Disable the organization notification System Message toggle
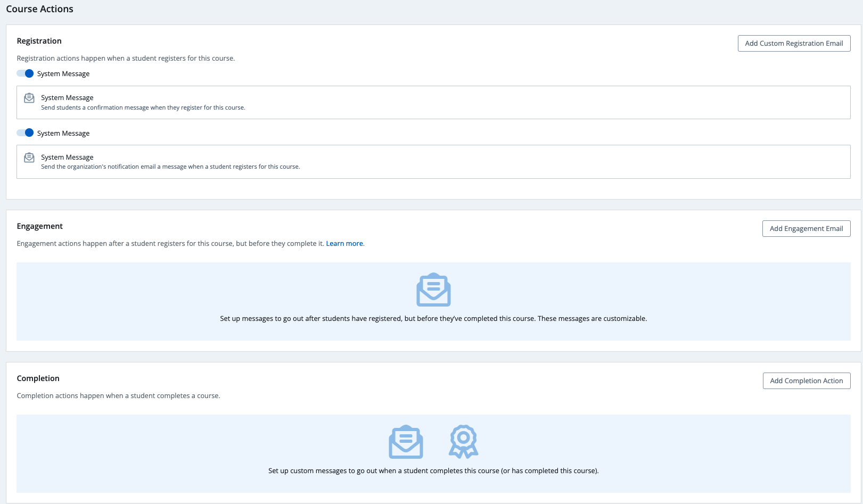The height and width of the screenshot is (504, 863). [25, 133]
